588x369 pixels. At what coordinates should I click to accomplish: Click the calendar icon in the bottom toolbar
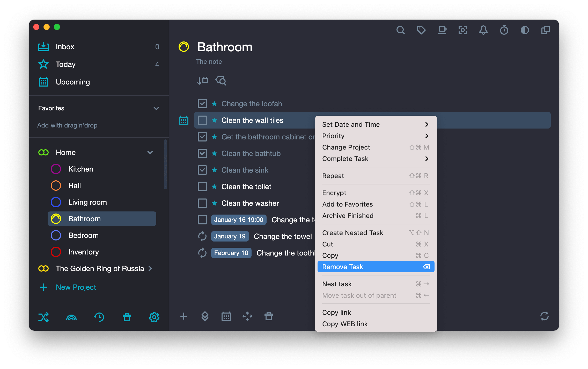[226, 316]
